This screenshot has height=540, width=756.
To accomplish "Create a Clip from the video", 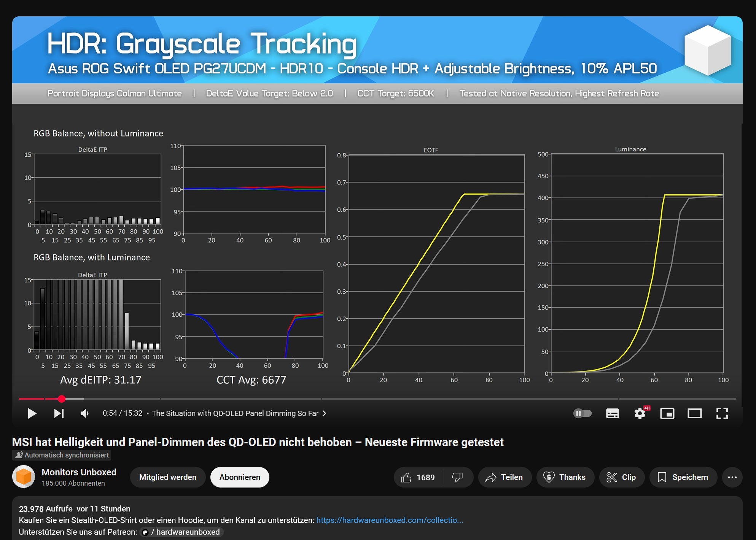I will [x=621, y=477].
